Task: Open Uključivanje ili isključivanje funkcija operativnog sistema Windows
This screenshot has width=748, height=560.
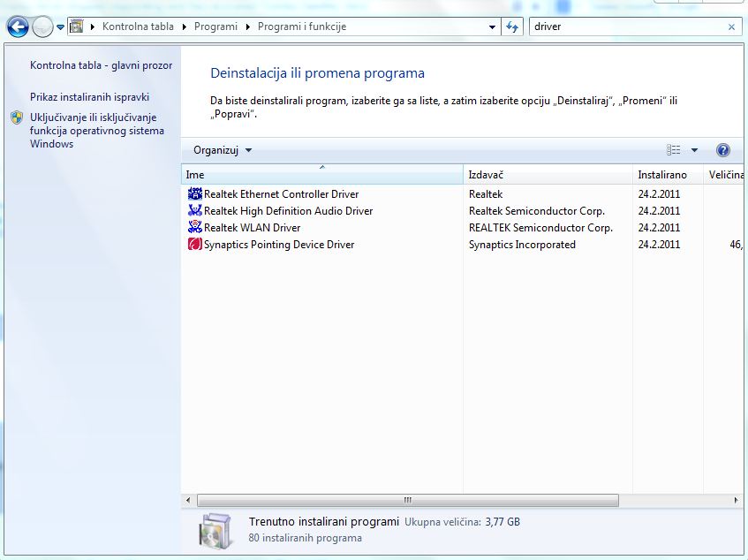Action: tap(97, 131)
